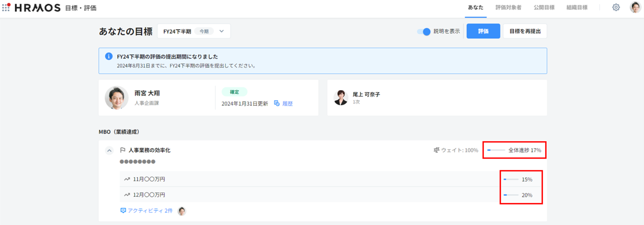644x225 pixels.
Task: Switch to the 公開目標 tab
Action: point(544,7)
